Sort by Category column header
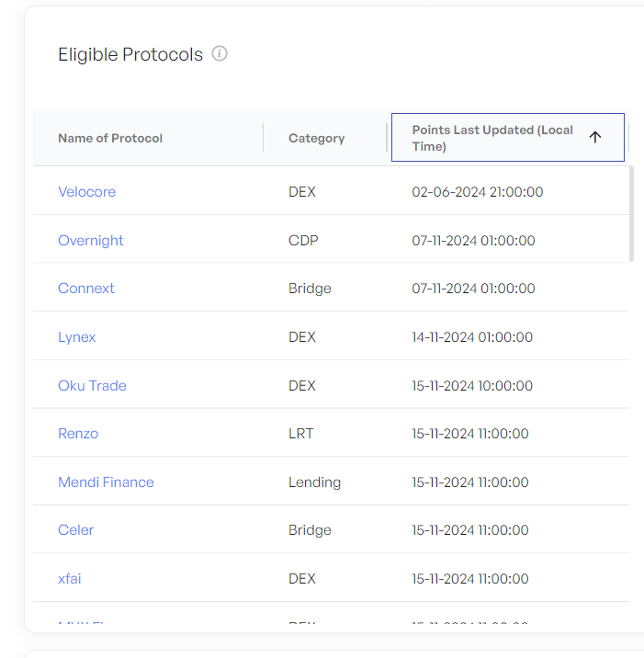The image size is (644, 658). (316, 138)
